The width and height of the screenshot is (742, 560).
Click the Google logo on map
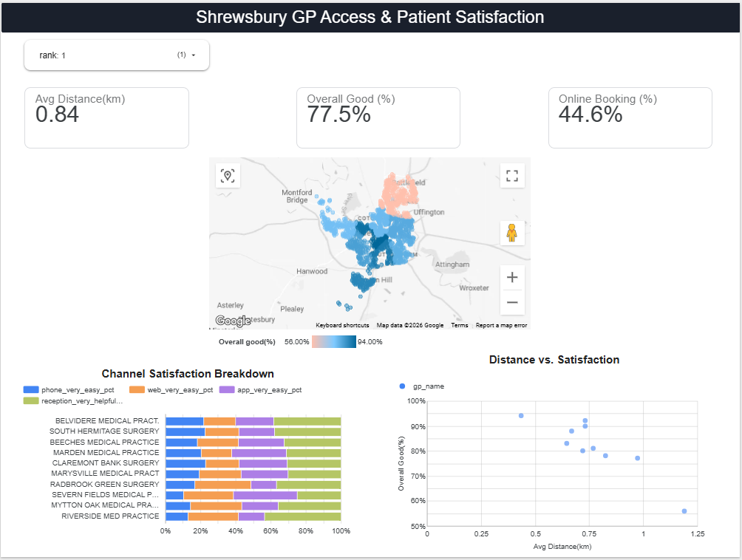pyautogui.click(x=233, y=321)
